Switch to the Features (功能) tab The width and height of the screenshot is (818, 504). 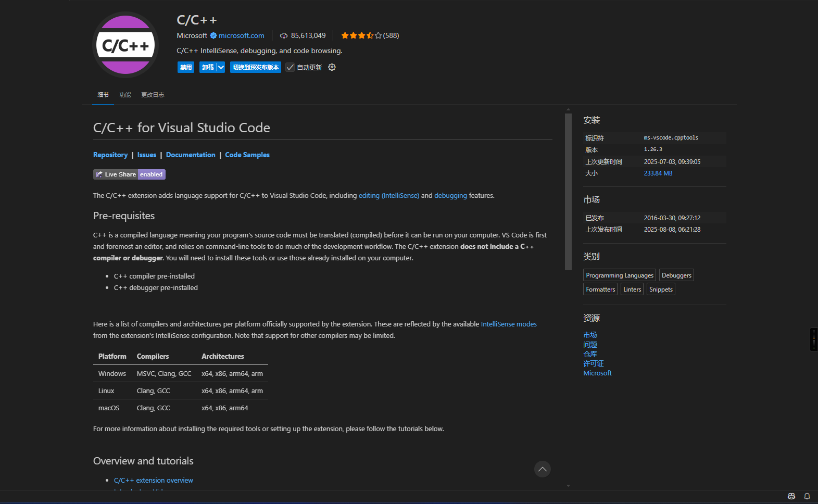point(125,95)
